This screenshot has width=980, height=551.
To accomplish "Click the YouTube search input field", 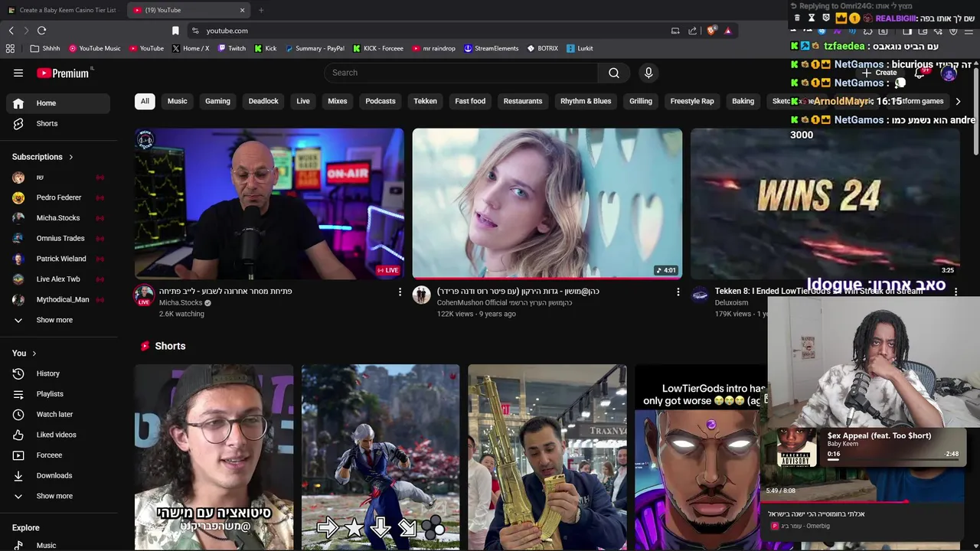I will [x=461, y=73].
